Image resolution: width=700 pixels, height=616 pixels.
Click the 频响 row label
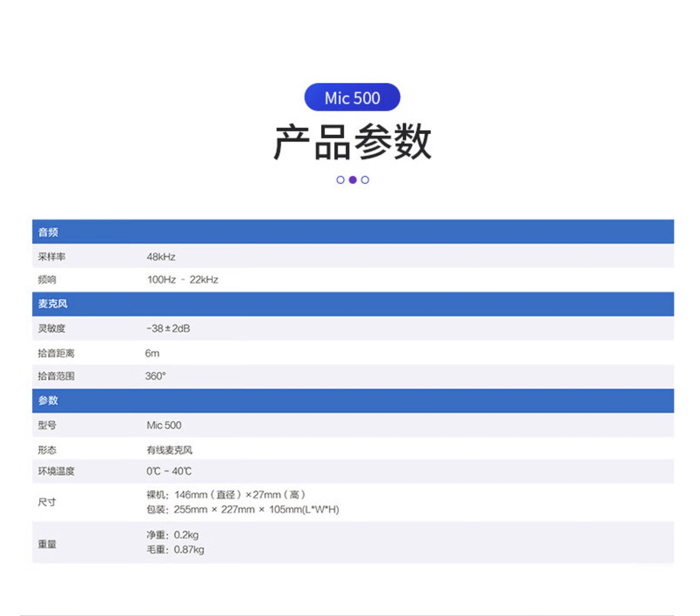pyautogui.click(x=47, y=280)
